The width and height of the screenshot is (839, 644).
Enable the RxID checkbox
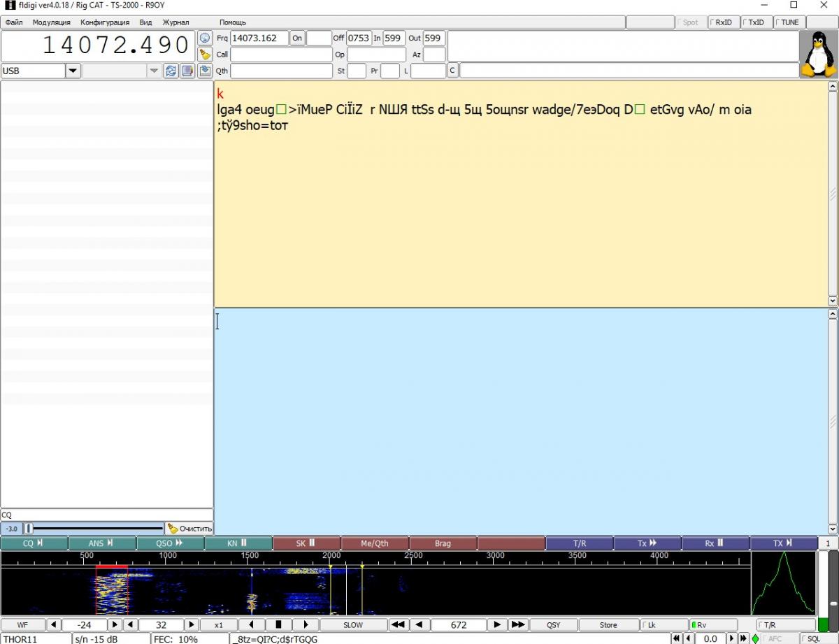[x=723, y=22]
